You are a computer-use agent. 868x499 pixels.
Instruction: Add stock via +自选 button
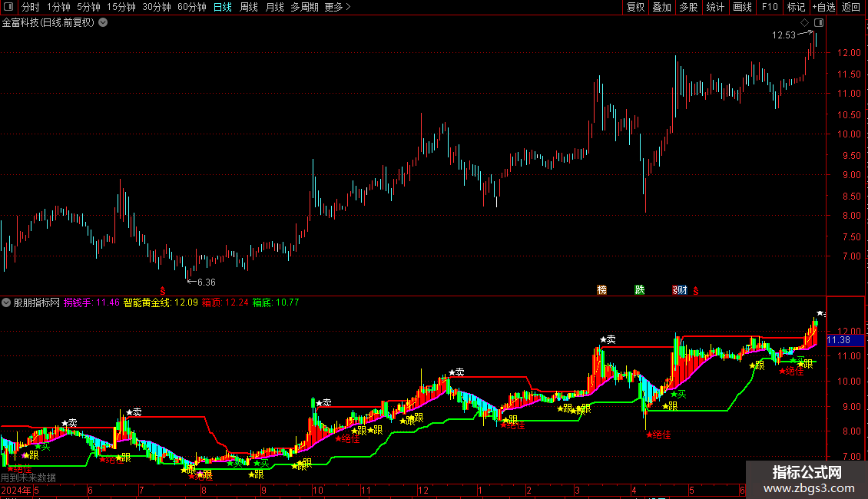[x=823, y=7]
